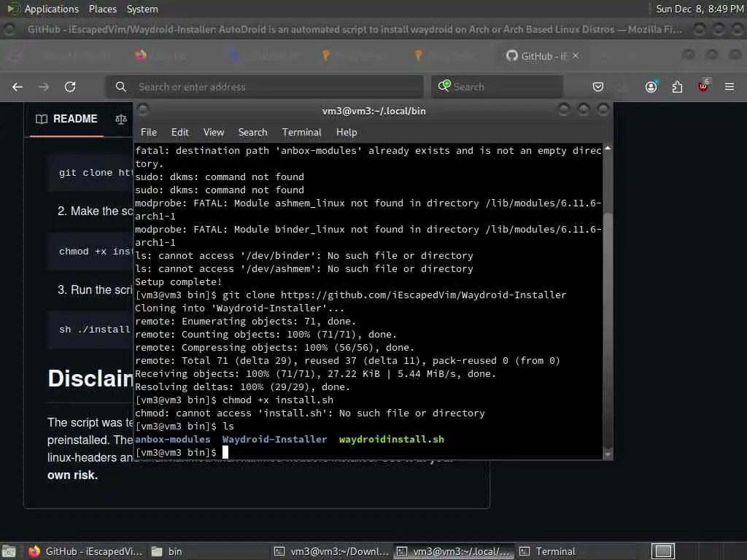Click the clock showing Sun Dec 8, 8:49 PM

click(700, 9)
